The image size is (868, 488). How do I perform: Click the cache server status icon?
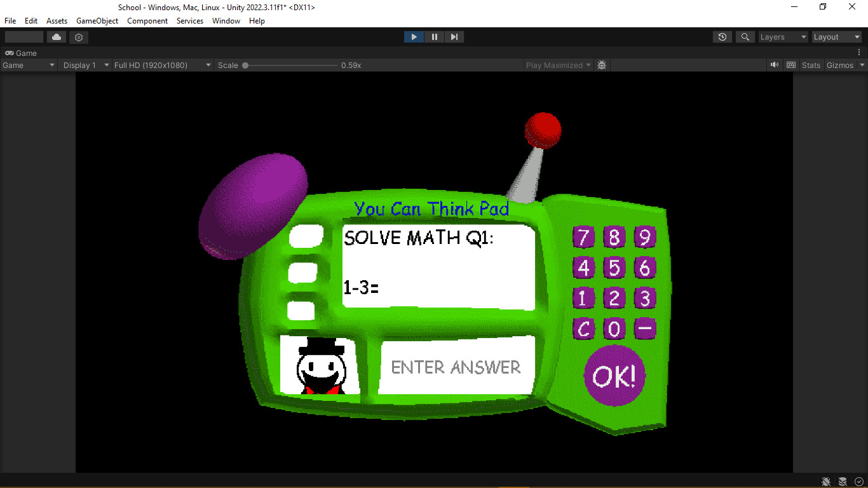(x=842, y=481)
